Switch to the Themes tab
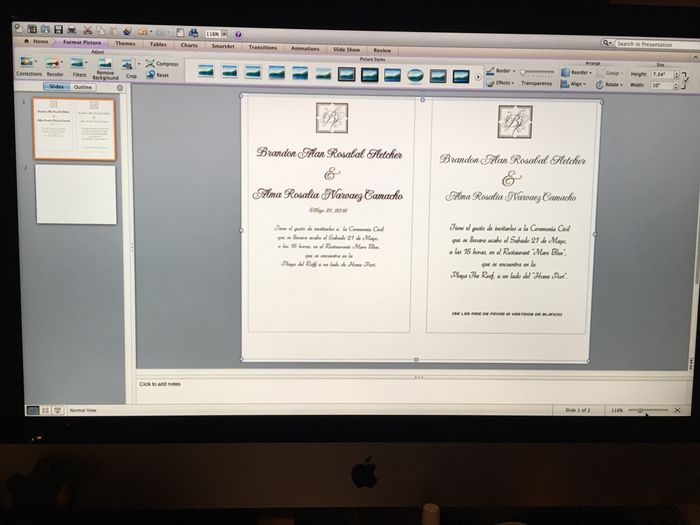Image resolution: width=700 pixels, height=525 pixels. (125, 43)
